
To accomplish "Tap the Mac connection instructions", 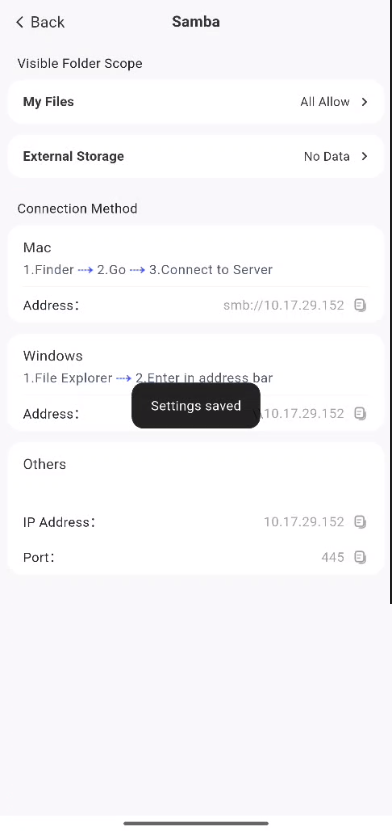I will click(x=148, y=270).
